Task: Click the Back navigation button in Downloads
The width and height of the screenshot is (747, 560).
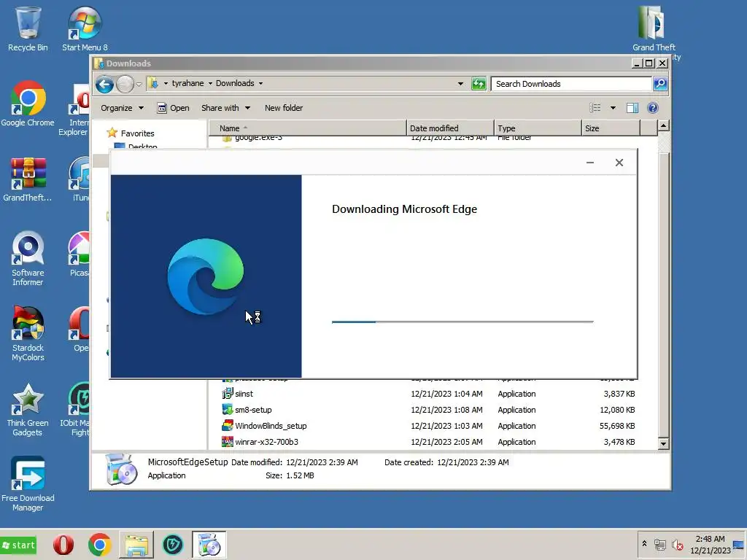Action: [104, 85]
